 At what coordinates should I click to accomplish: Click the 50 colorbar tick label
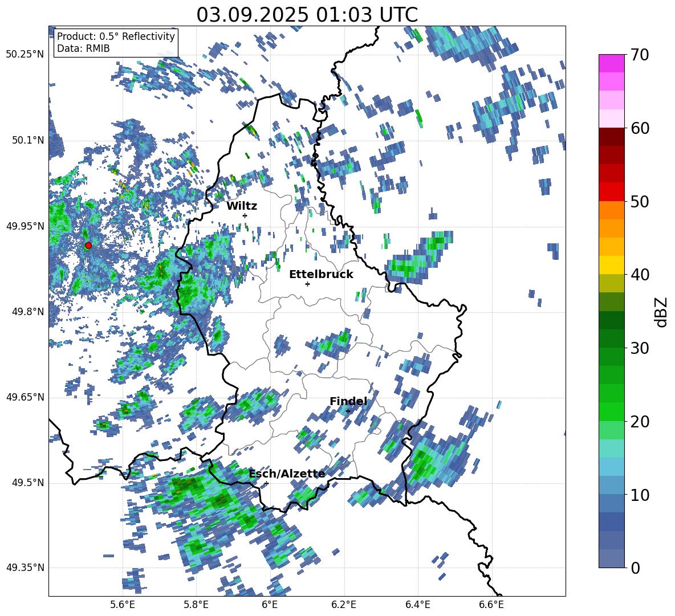(x=640, y=202)
